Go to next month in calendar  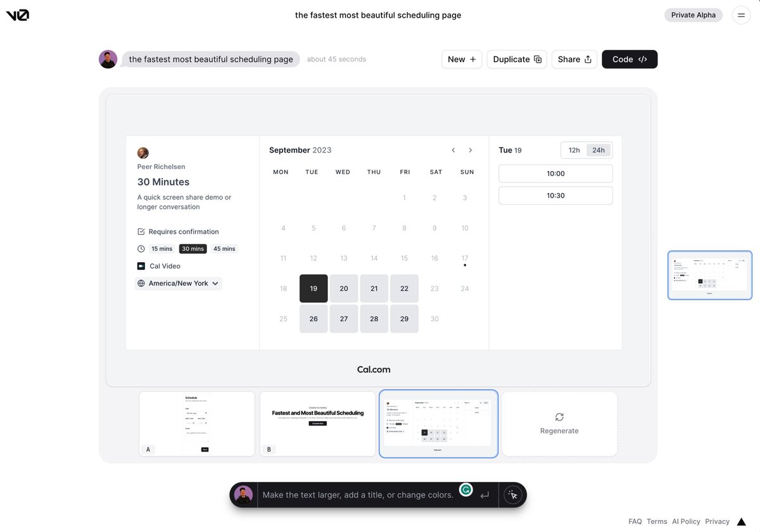470,150
